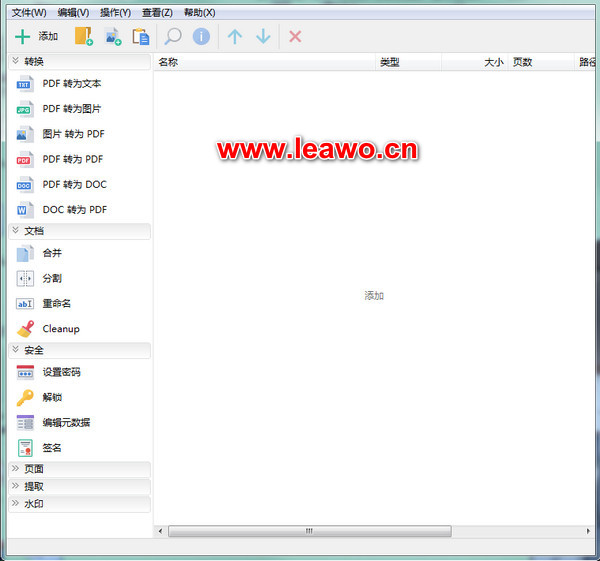
Task: Open the 文件(W) menu
Action: click(29, 13)
